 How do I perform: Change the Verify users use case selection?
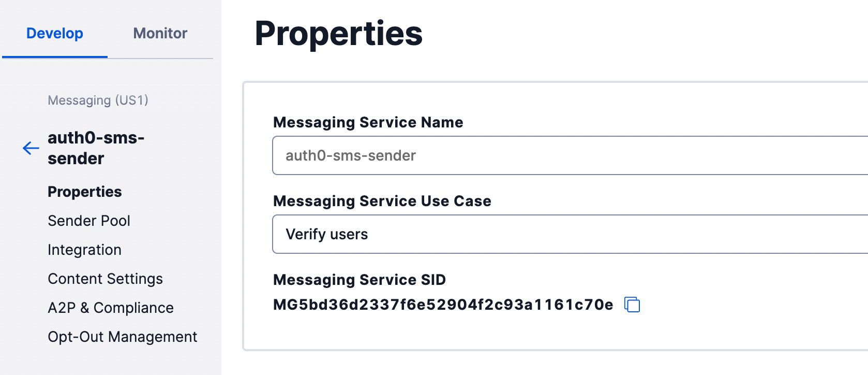(x=326, y=234)
